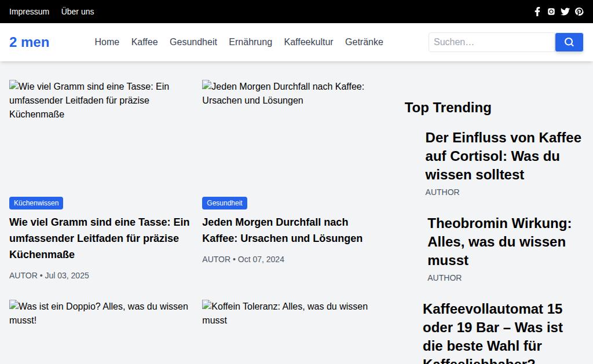Open trending article about Kaffee and Cortisol
Screen dimensions: 593x364
pyautogui.click(x=503, y=156)
